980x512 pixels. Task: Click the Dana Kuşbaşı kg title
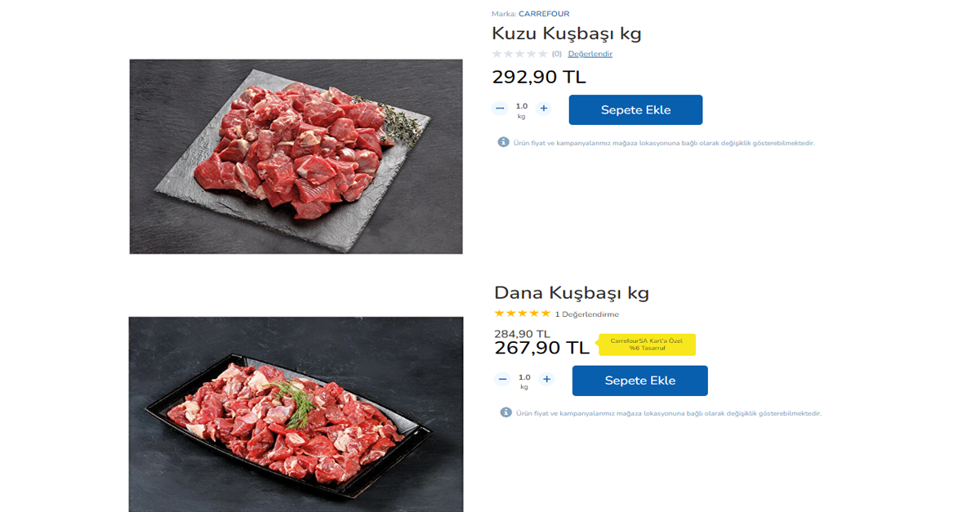click(571, 292)
